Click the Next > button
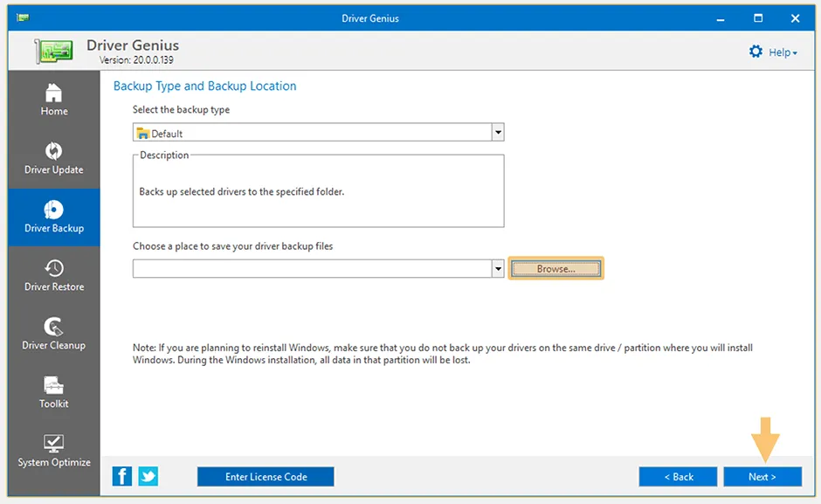The image size is (821, 504). pos(762,477)
